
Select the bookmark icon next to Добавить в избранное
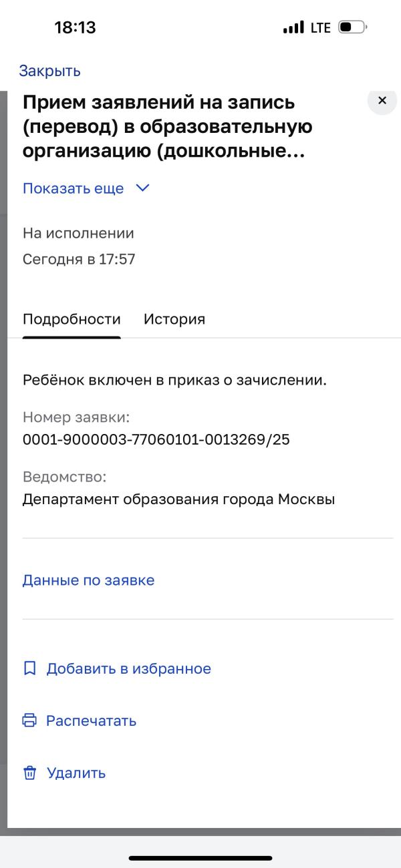(29, 668)
